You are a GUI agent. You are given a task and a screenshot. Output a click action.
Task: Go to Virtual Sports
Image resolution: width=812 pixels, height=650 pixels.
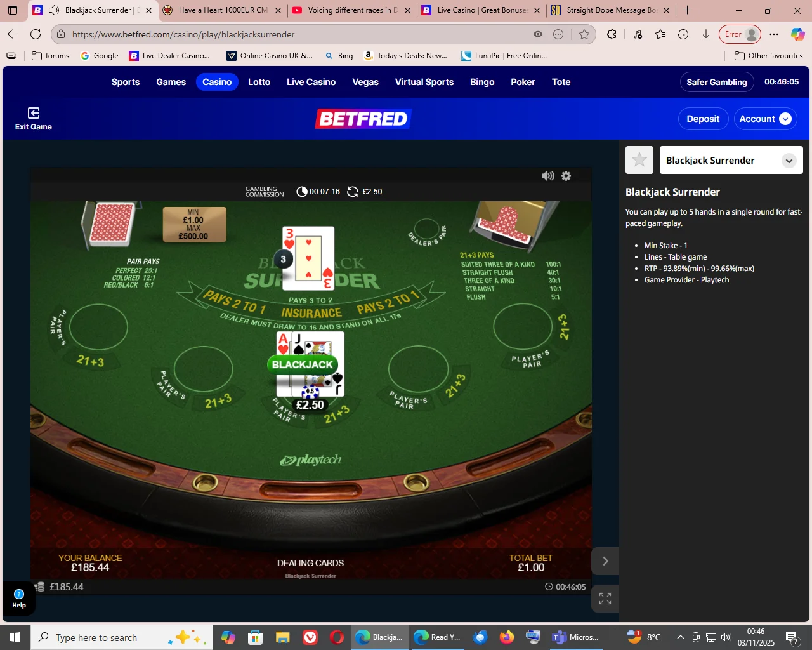(424, 82)
